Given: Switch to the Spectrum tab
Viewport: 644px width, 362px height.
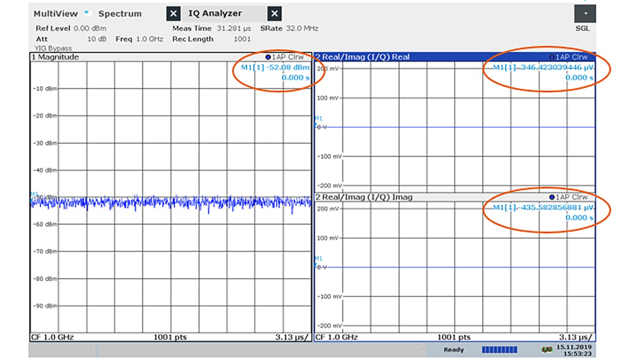Looking at the screenshot, I should 119,13.
